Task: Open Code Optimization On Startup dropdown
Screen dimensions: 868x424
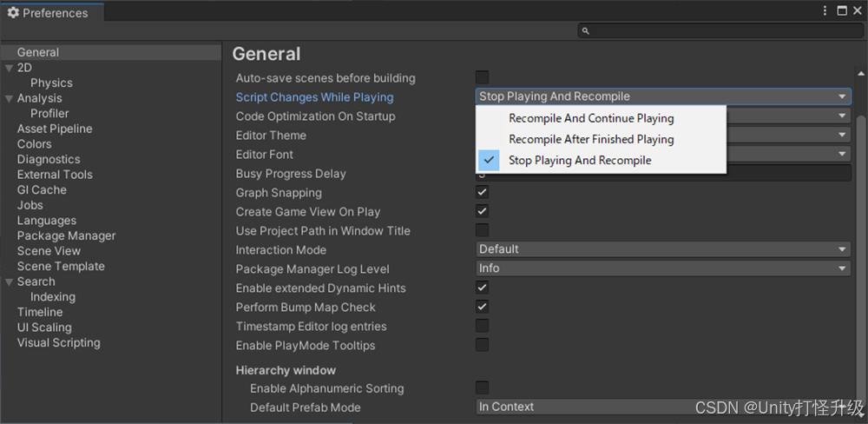Action: (x=788, y=116)
